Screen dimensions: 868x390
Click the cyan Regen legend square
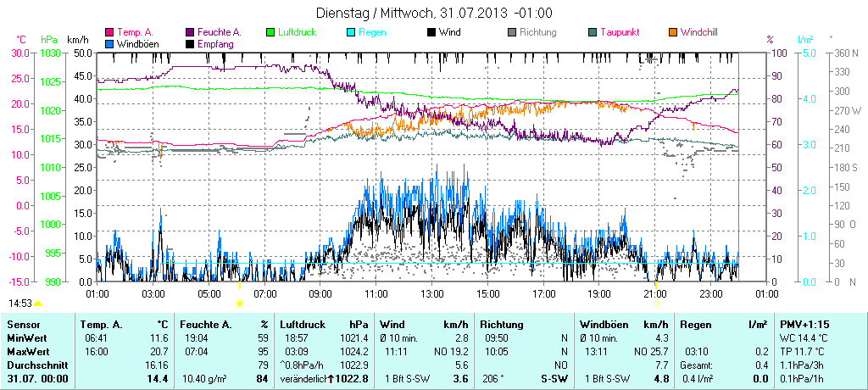353,32
